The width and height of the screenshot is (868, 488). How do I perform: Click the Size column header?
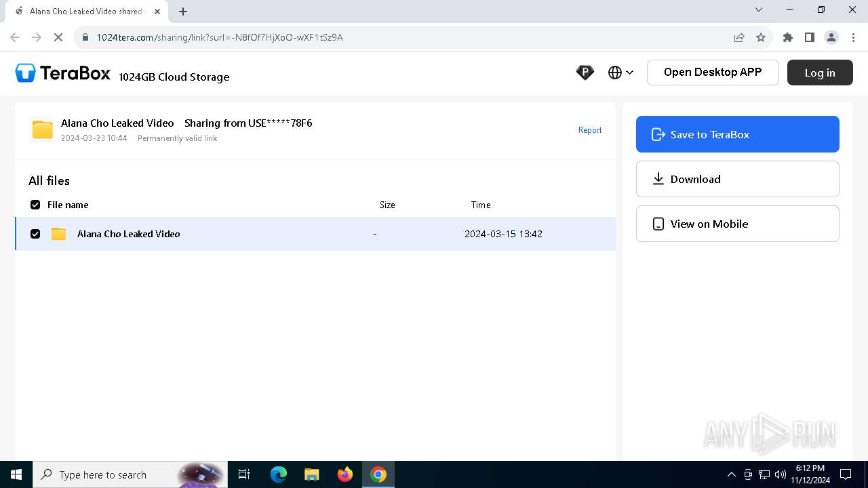387,205
